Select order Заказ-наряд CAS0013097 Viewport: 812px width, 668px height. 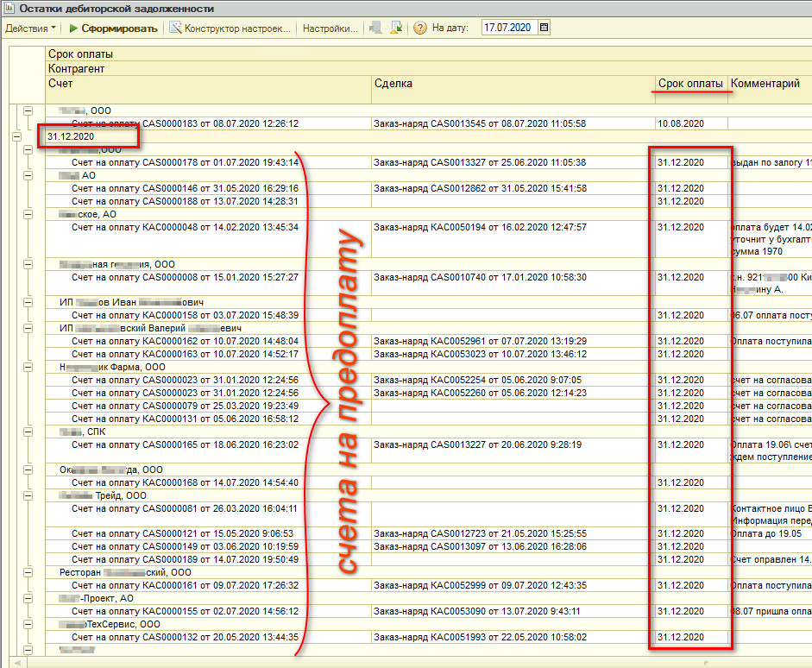(x=480, y=547)
